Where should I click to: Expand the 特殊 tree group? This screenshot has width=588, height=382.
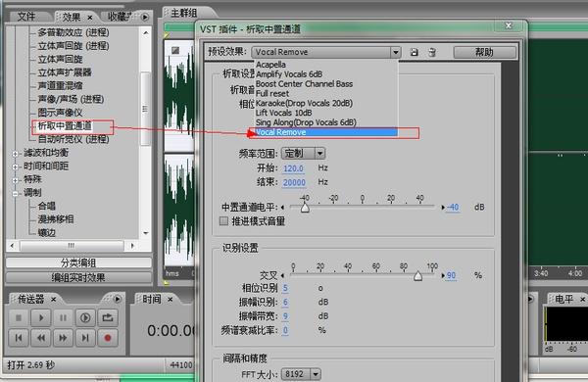coord(16,180)
